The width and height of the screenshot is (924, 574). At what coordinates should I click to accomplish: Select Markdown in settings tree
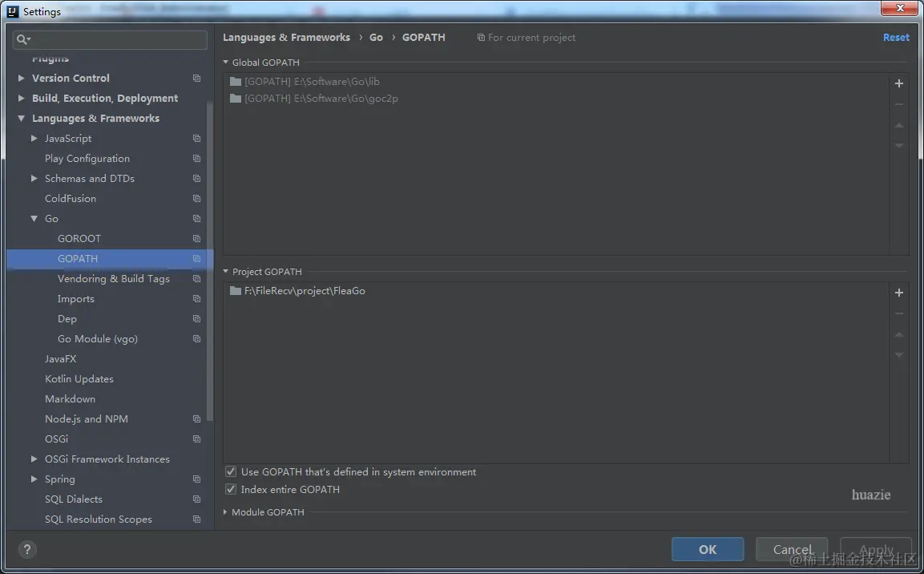(x=70, y=399)
